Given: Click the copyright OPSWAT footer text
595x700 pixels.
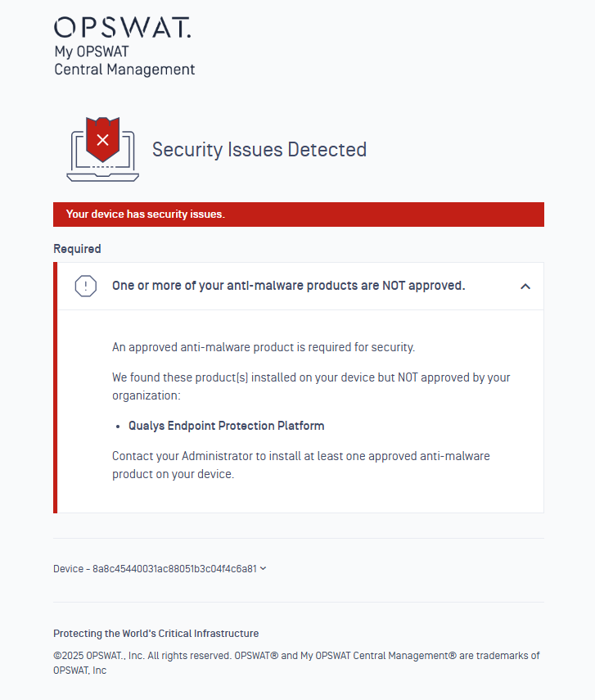Looking at the screenshot, I should pyautogui.click(x=296, y=663).
